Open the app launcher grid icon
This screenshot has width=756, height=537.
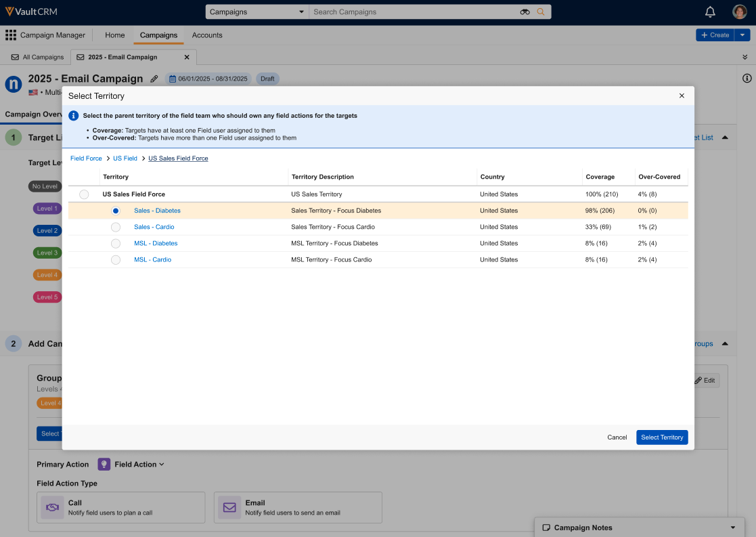pos(11,35)
